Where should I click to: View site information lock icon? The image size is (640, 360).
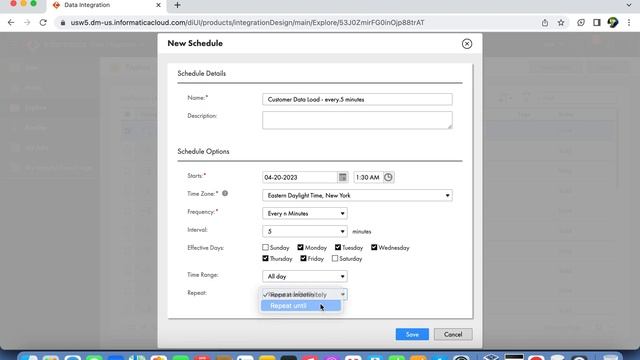62,23
